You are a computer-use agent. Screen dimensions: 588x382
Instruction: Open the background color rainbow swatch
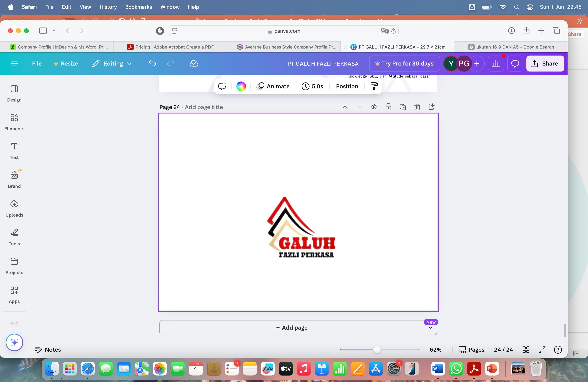coord(241,86)
